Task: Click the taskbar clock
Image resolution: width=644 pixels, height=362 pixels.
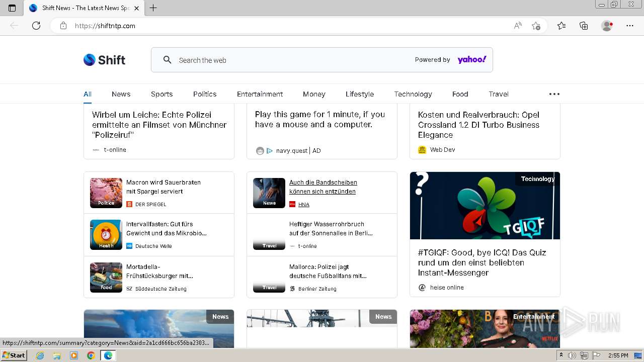Action: pos(618,355)
